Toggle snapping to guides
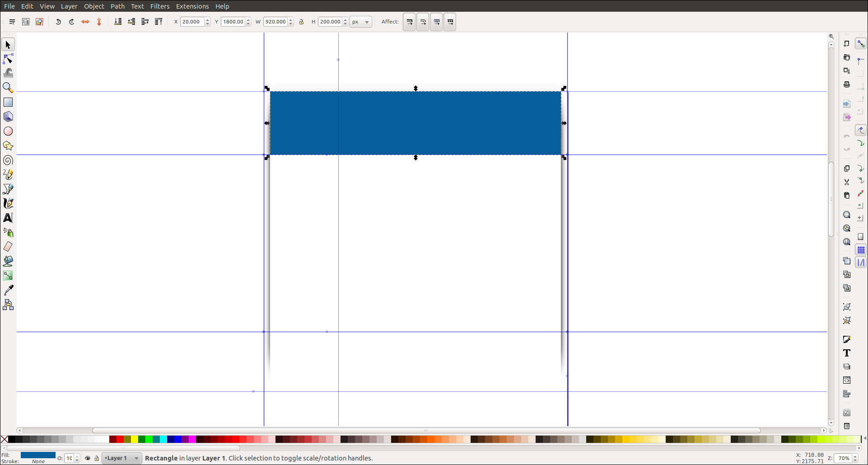868x465 pixels. [x=861, y=263]
